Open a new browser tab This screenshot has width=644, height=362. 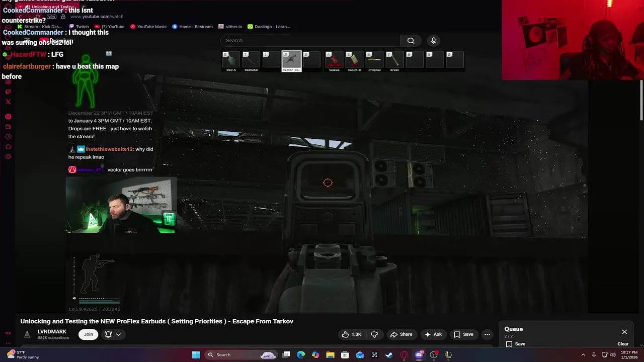click(x=84, y=7)
